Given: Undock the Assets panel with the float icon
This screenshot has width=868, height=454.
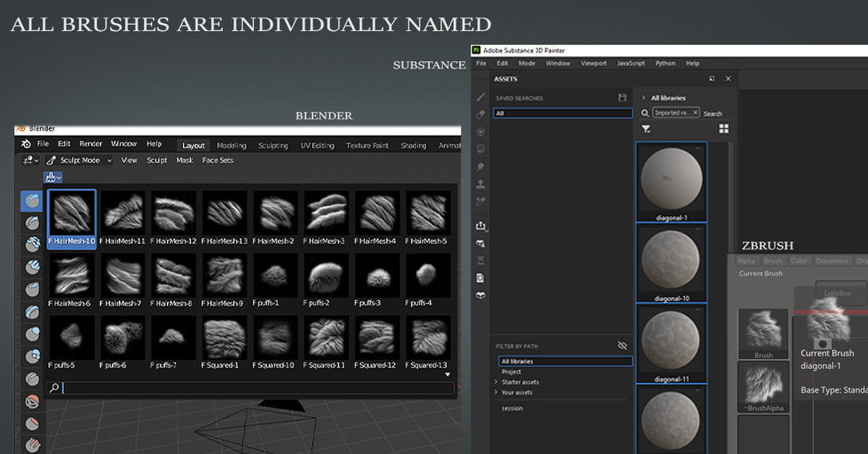Looking at the screenshot, I should pyautogui.click(x=711, y=79).
